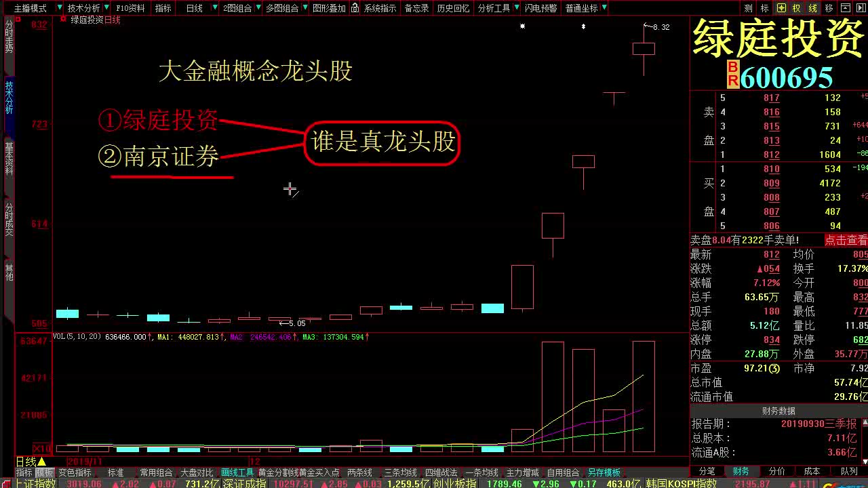This screenshot has height=488, width=868.
Task: Open 闪电预警 alerts
Action: click(540, 8)
